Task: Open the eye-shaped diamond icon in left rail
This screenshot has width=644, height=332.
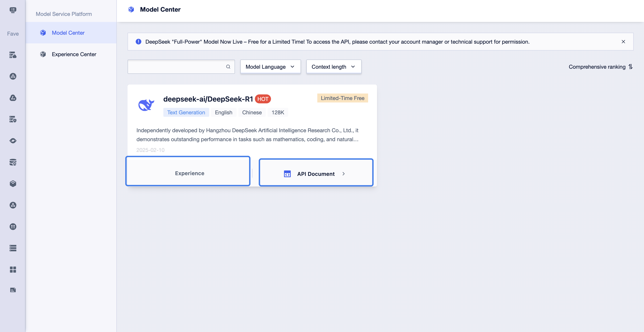Action: [13, 141]
